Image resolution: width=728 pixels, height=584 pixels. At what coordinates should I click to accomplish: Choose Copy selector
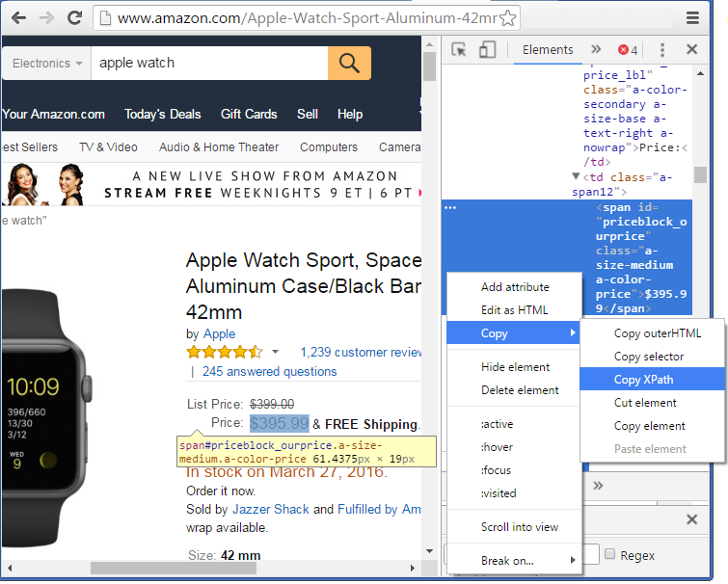click(x=652, y=357)
